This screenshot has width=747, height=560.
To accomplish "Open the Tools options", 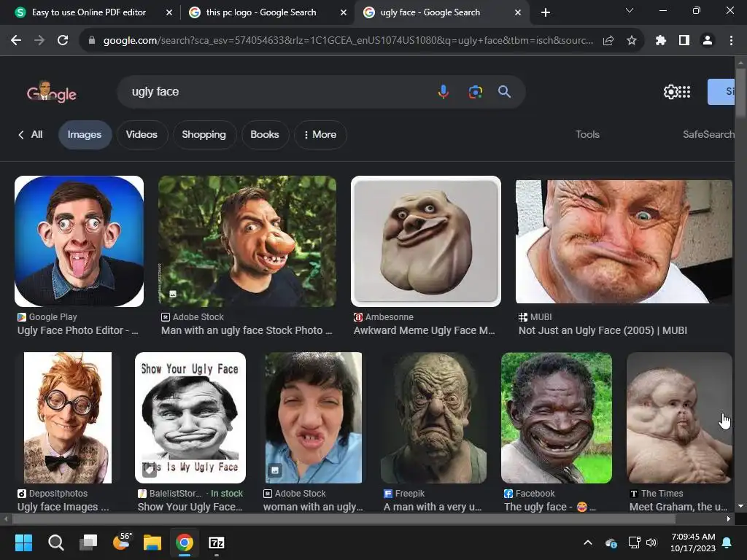I will (x=587, y=134).
